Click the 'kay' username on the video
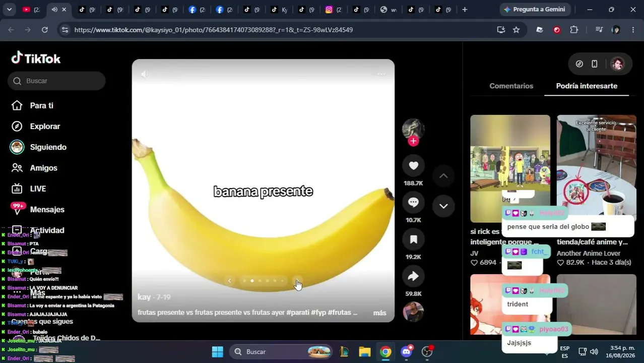The height and width of the screenshot is (363, 644). point(144,297)
